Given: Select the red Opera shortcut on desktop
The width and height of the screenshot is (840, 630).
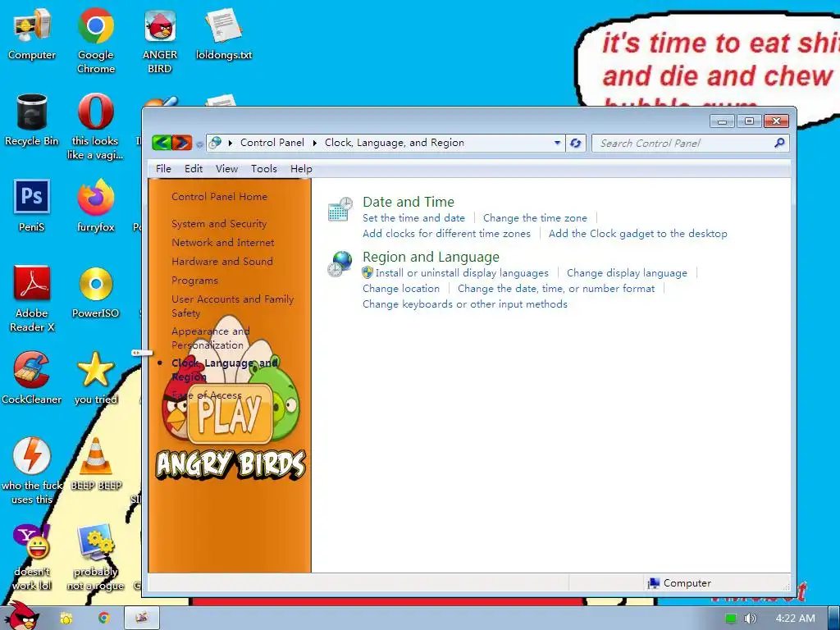Looking at the screenshot, I should 95,126.
